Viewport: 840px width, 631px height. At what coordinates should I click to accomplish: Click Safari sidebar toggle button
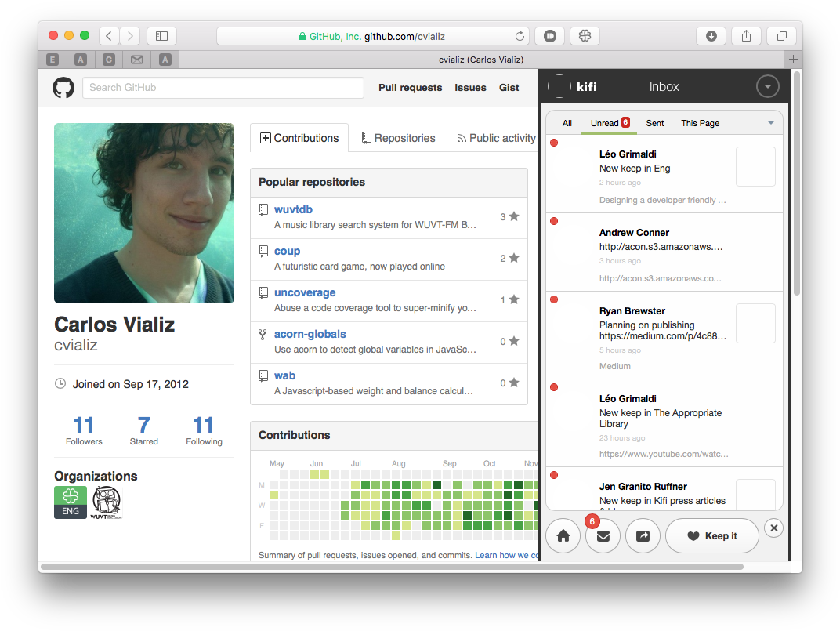tap(161, 36)
